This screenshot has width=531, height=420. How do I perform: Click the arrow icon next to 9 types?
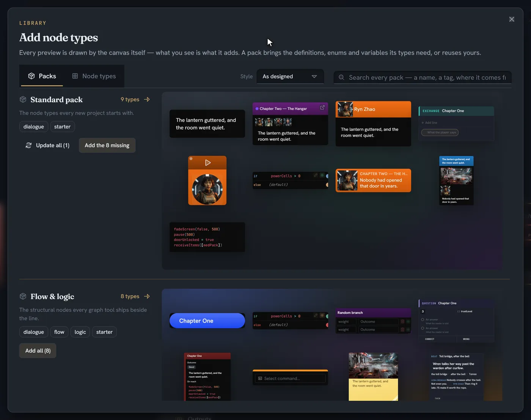coord(147,99)
